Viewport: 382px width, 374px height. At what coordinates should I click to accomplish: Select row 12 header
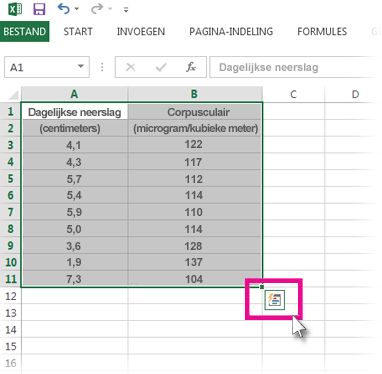11,296
